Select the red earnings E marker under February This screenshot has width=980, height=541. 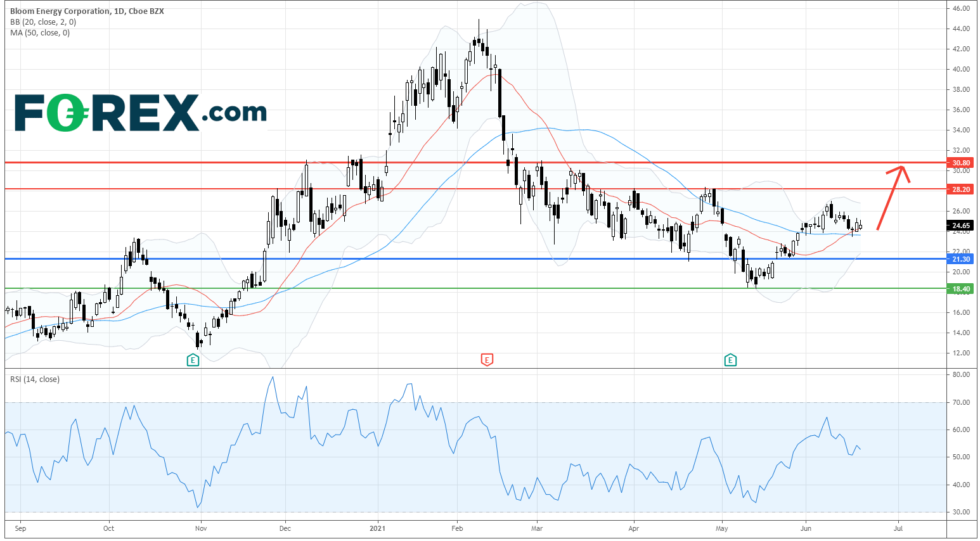coord(486,359)
